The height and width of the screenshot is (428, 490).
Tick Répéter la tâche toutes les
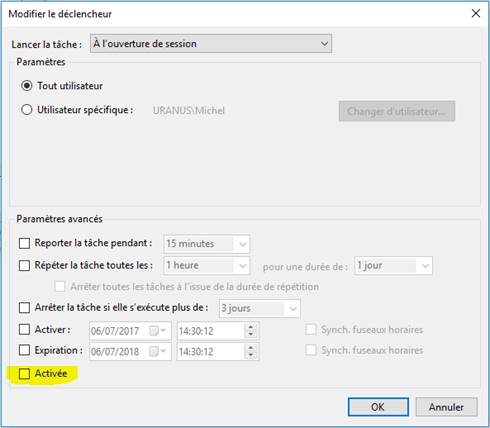click(x=24, y=266)
